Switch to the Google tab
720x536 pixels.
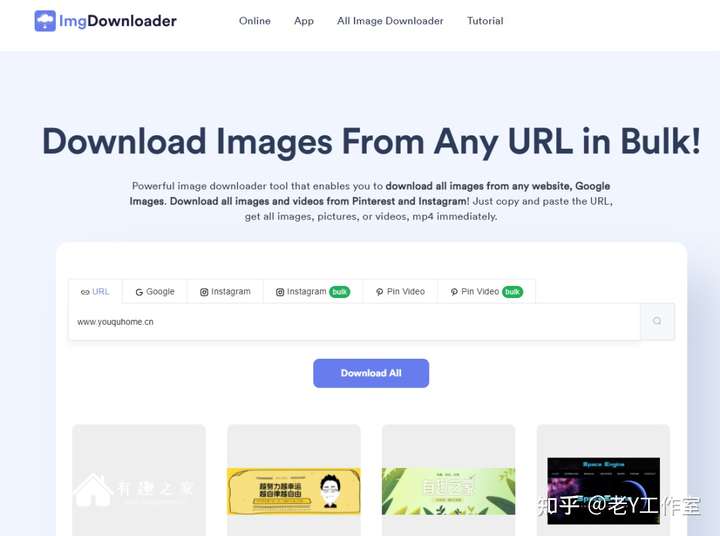[155, 292]
